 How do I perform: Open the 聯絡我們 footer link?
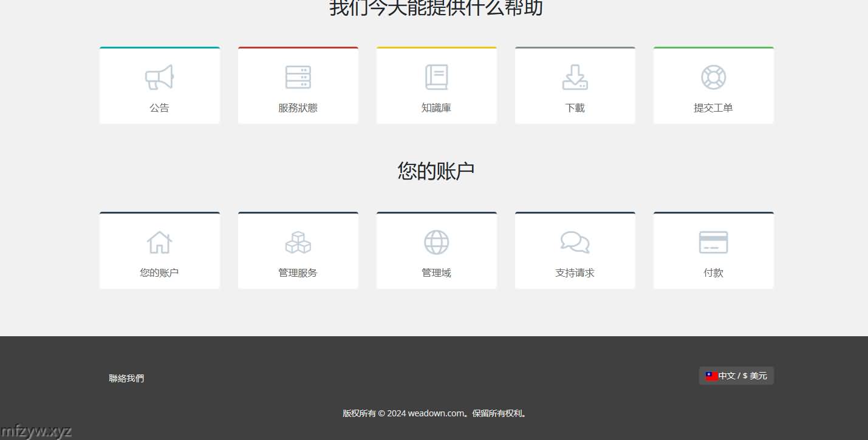pyautogui.click(x=126, y=379)
